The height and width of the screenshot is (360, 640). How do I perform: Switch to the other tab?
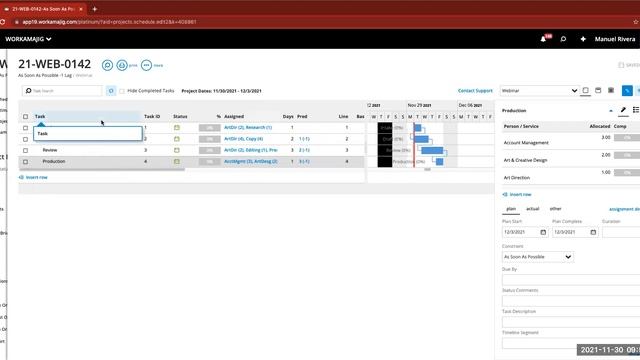coord(556,209)
